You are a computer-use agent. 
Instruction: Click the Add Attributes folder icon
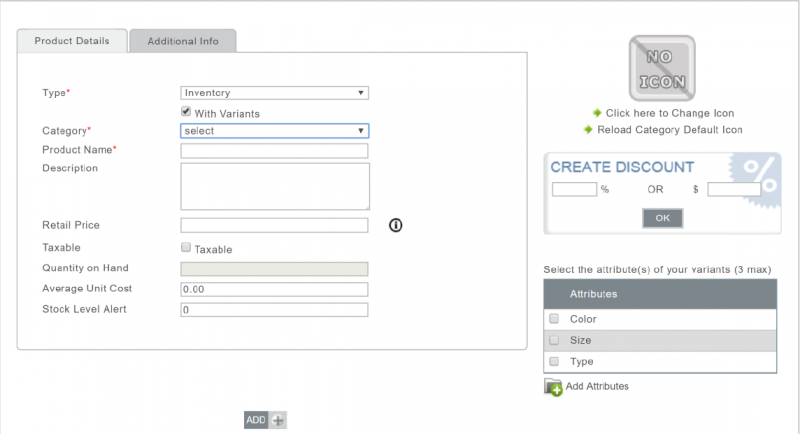(x=553, y=387)
